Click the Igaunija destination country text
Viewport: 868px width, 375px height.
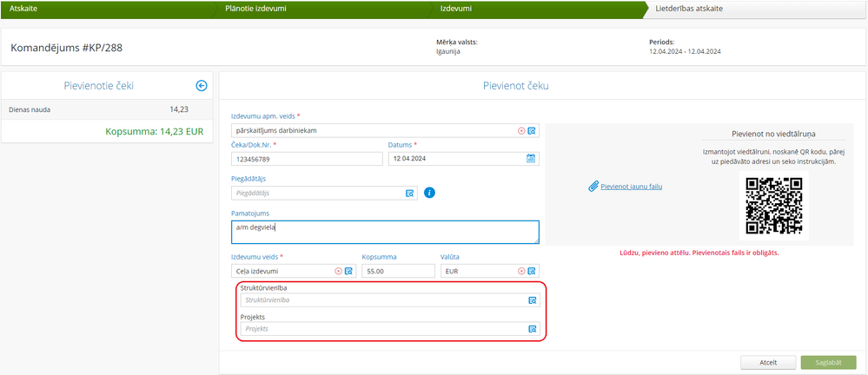[x=448, y=51]
